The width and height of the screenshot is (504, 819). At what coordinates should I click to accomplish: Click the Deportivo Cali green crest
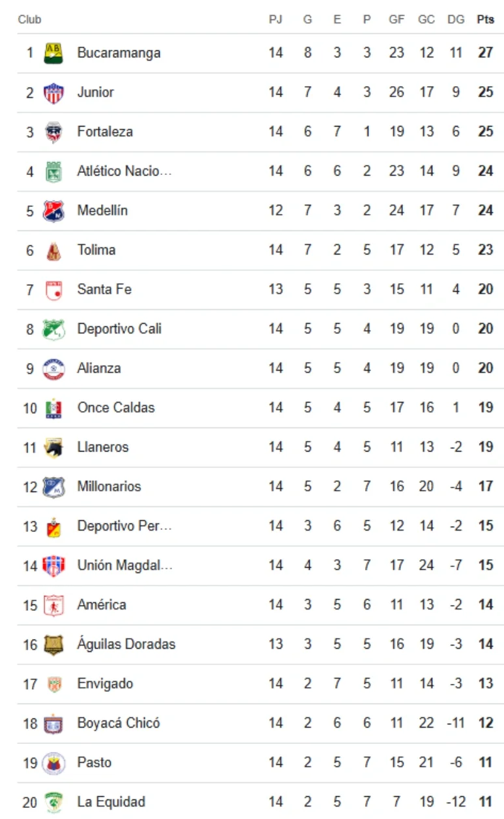53,329
